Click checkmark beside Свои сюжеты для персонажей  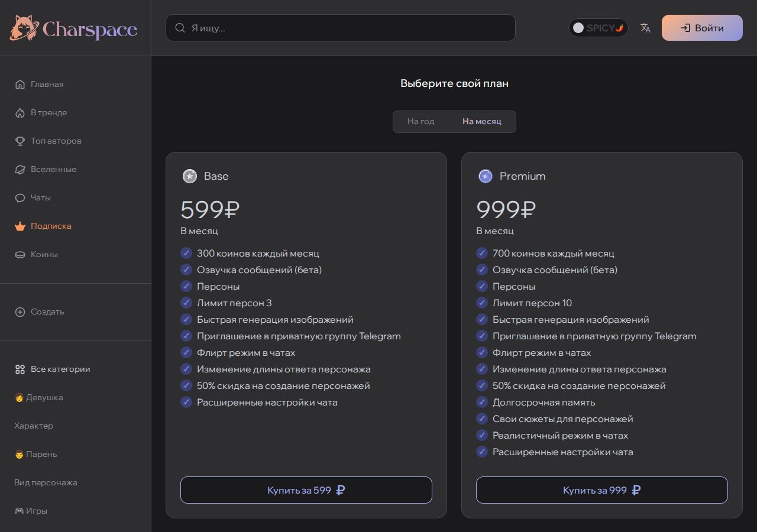(482, 419)
